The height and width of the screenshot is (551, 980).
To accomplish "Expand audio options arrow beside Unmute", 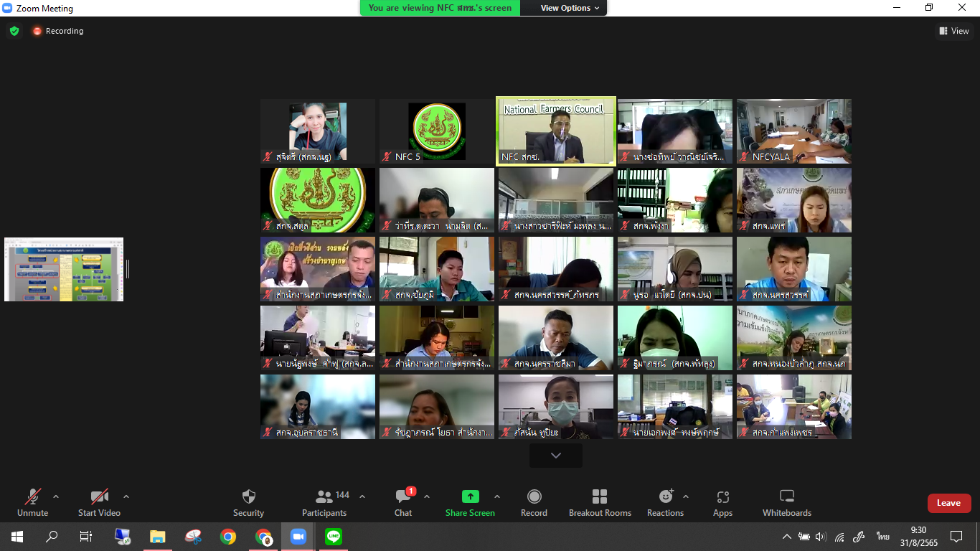I will click(x=56, y=496).
